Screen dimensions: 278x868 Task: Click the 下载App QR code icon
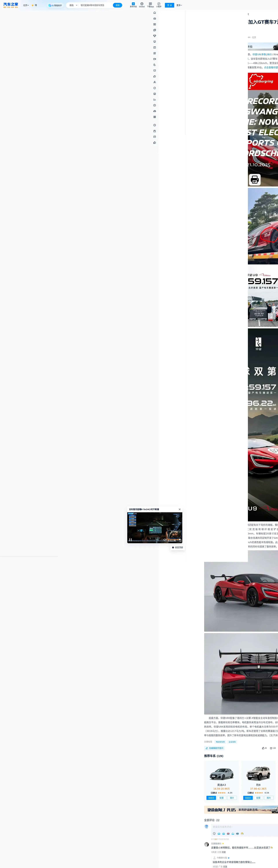[150, 4]
